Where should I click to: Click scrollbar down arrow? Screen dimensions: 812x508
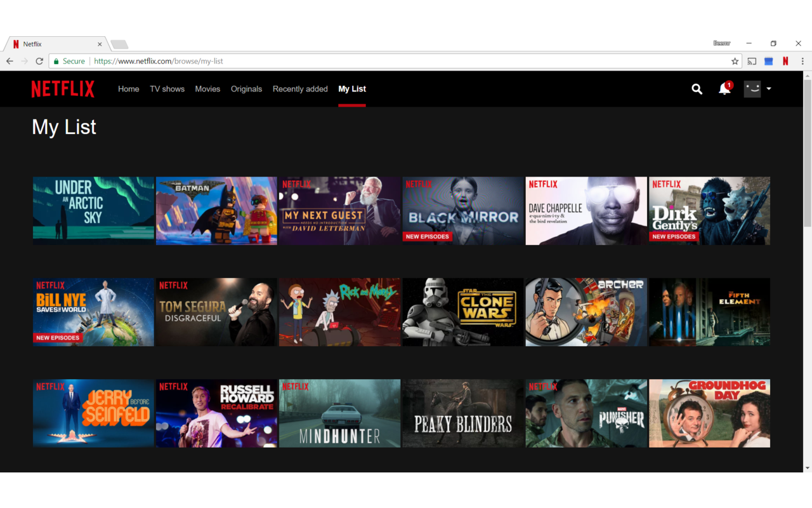tap(807, 468)
